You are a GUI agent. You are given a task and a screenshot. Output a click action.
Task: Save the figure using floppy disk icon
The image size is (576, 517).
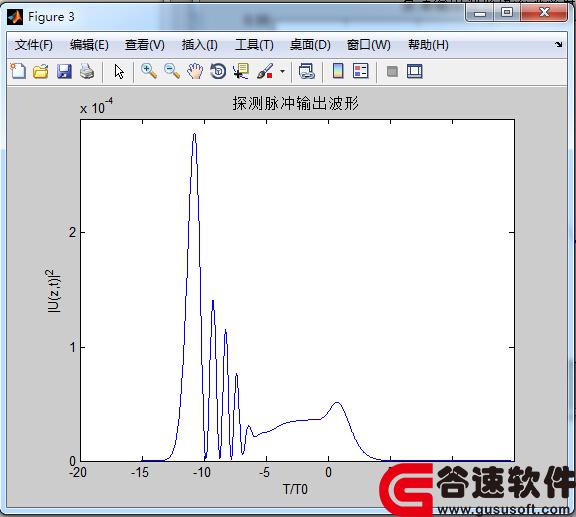(64, 71)
